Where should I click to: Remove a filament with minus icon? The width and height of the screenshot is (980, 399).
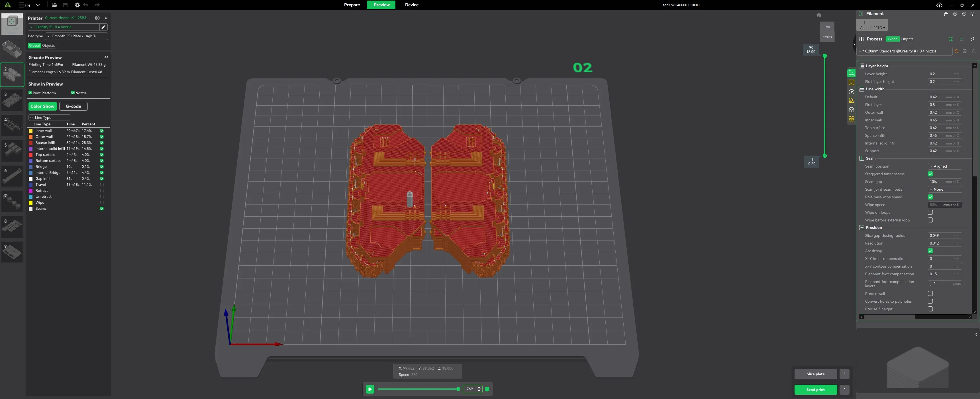click(964, 14)
